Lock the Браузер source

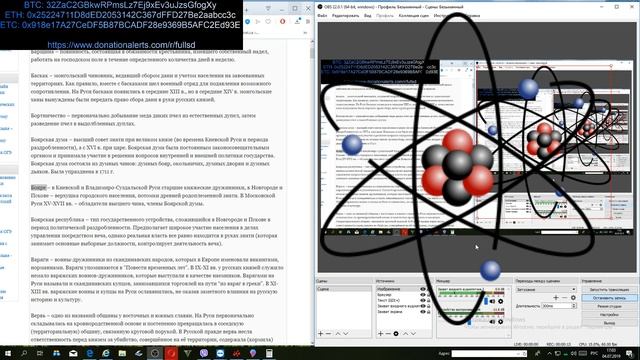click(429, 295)
